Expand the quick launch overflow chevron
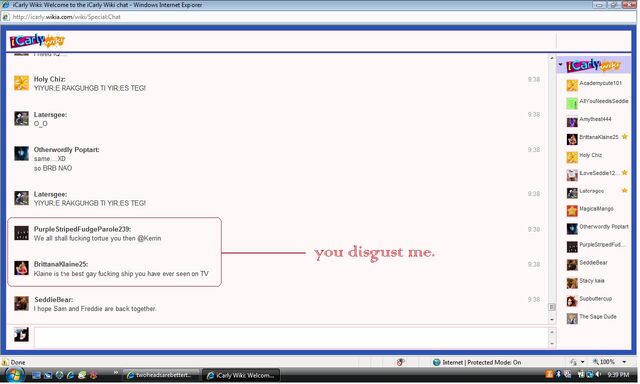 pyautogui.click(x=116, y=373)
